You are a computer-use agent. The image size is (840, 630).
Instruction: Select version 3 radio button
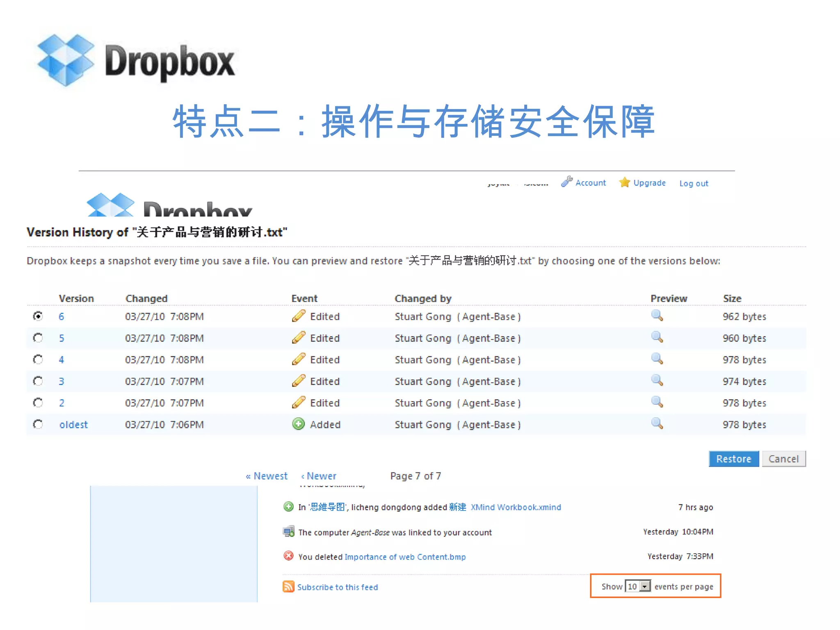(x=38, y=381)
